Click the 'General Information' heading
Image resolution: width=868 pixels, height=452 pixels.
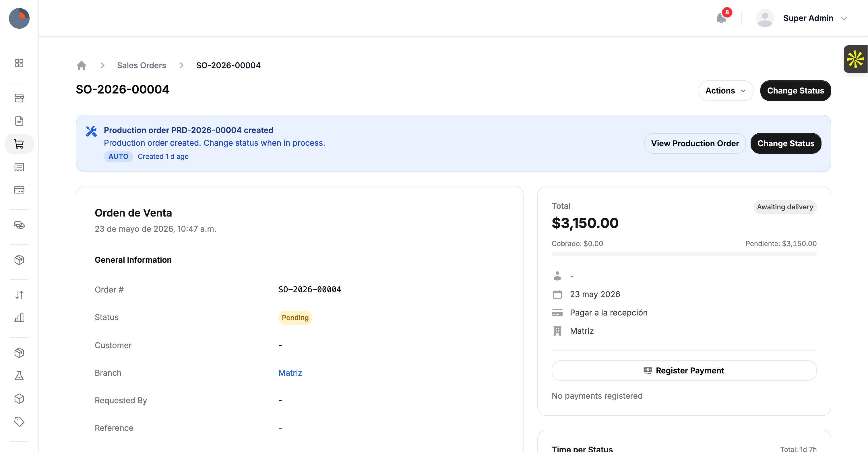(133, 260)
